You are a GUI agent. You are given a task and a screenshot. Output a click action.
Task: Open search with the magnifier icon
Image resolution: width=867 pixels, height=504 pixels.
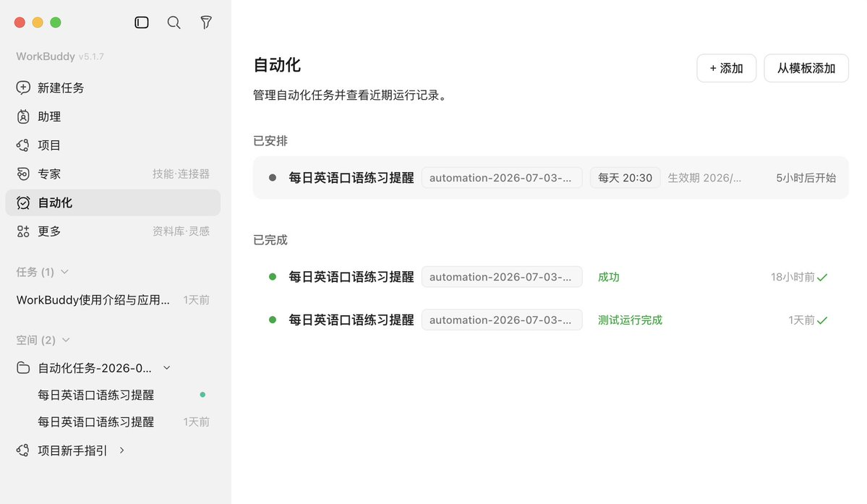[x=174, y=22]
